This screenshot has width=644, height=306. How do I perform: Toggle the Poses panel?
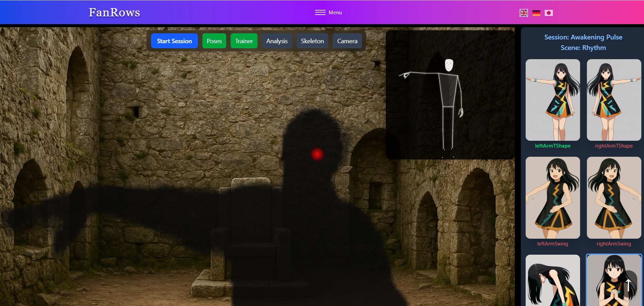[x=214, y=41]
